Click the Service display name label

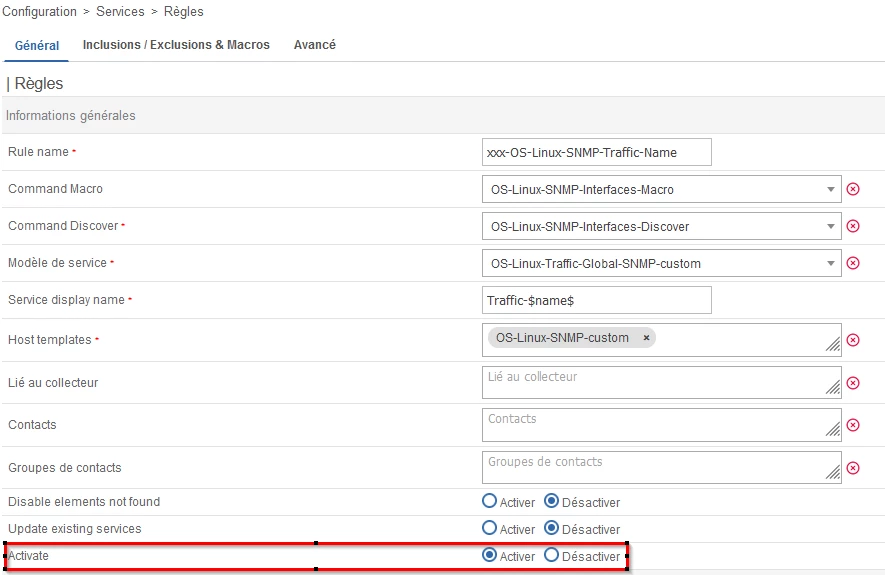(x=67, y=300)
